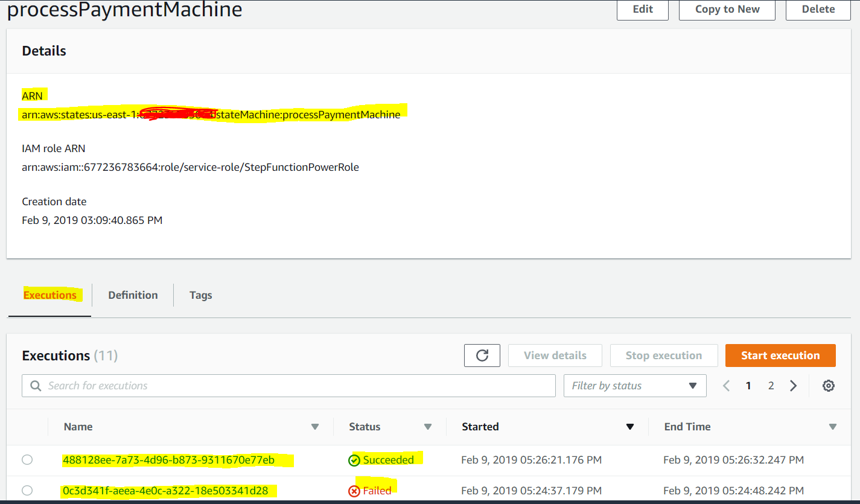860x504 pixels.
Task: Click the Start execution button
Action: 780,356
